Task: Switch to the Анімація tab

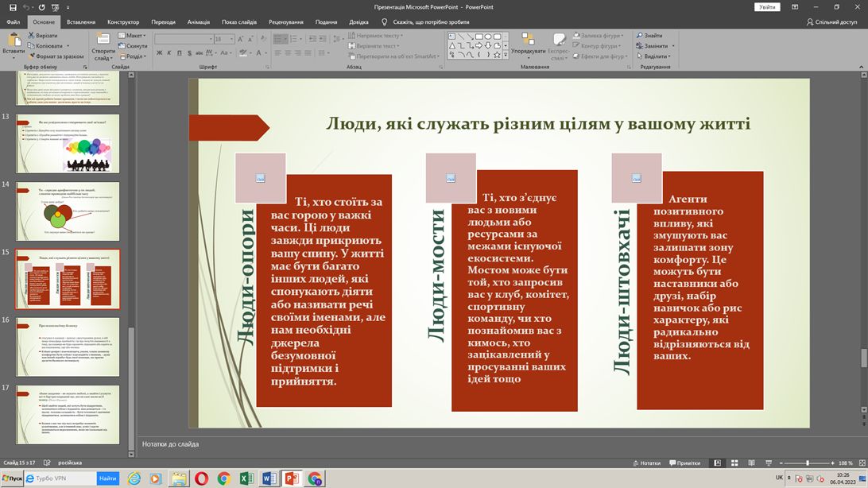Action: tap(198, 22)
